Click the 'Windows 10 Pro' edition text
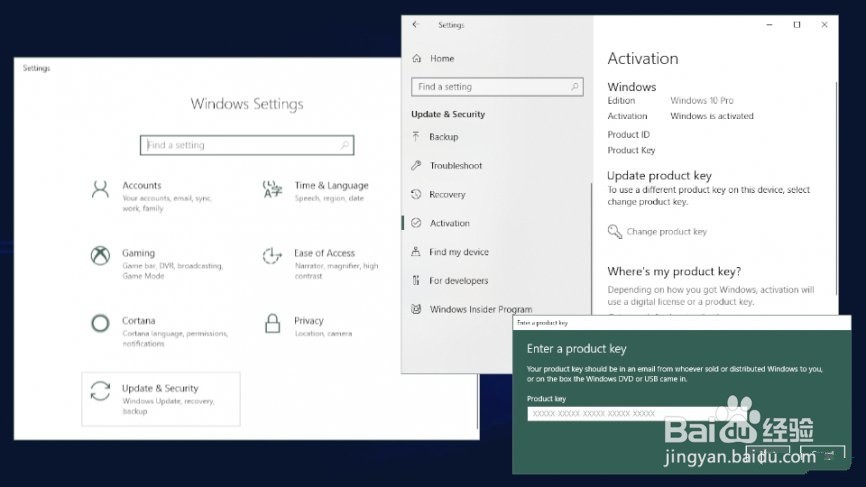Viewport: 866px width, 487px height. [701, 100]
